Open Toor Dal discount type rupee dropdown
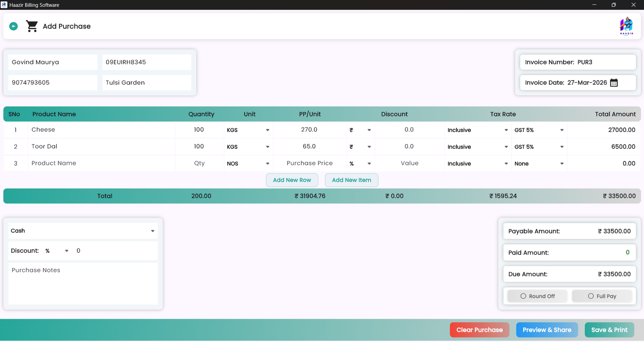 (360, 147)
